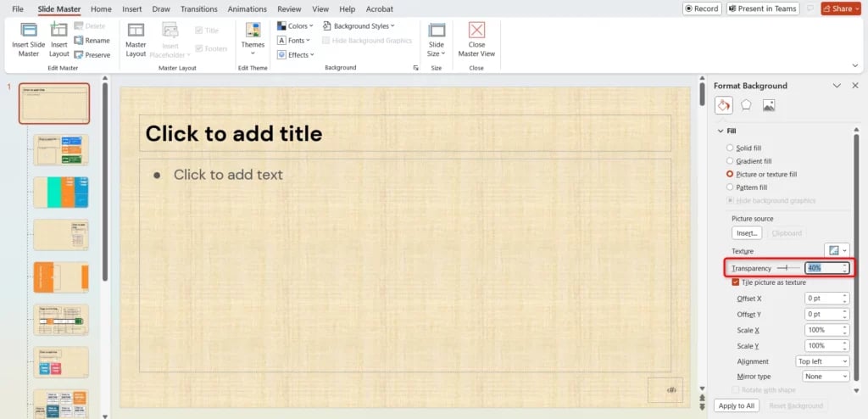This screenshot has width=868, height=419.
Task: Switch to the Insert ribbon tab
Action: click(x=131, y=8)
